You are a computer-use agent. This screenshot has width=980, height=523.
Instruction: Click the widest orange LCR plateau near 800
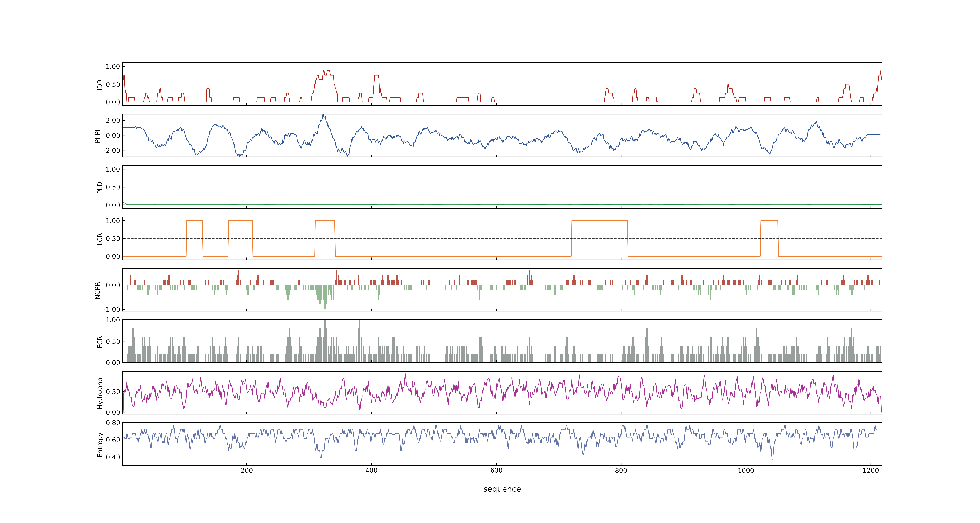click(600, 221)
